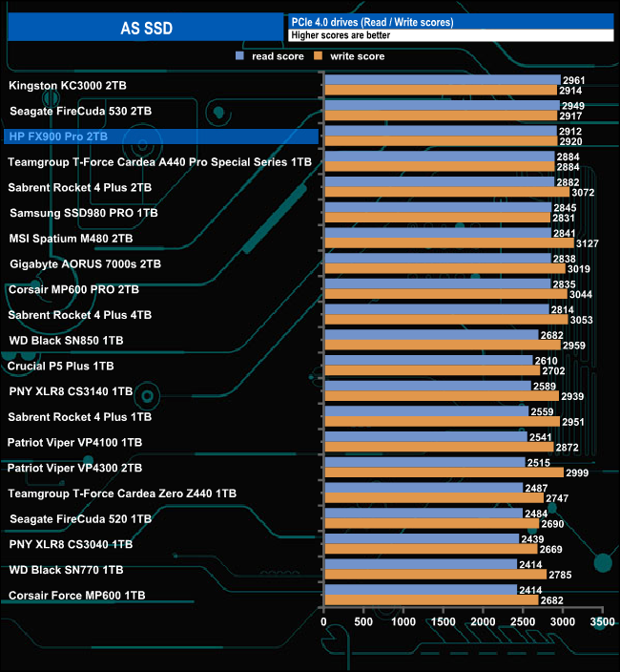Click the 2961 read value for Kingston KC3000
The image size is (620, 672).
pos(574,80)
